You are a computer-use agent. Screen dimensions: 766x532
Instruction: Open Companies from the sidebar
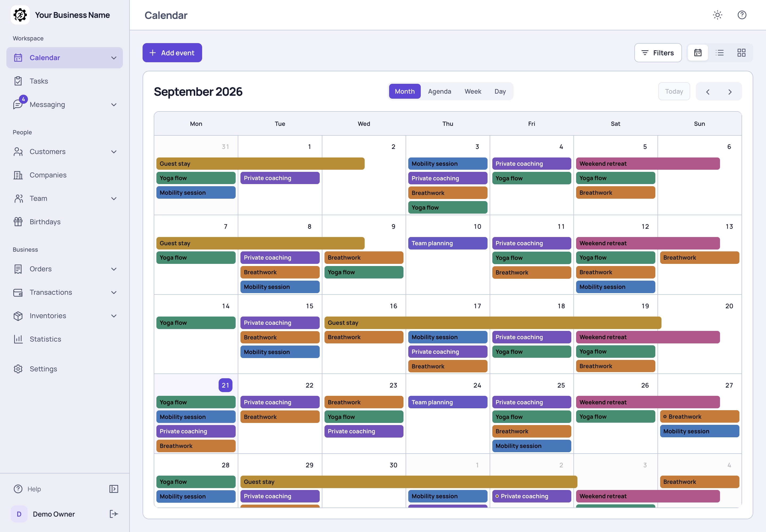click(x=64, y=175)
